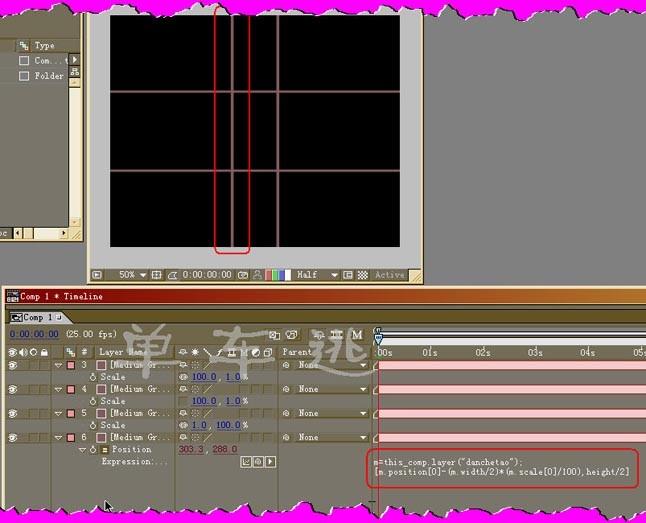The width and height of the screenshot is (646, 523).
Task: Click the take snapshot camera icon
Action: pyautogui.click(x=243, y=275)
